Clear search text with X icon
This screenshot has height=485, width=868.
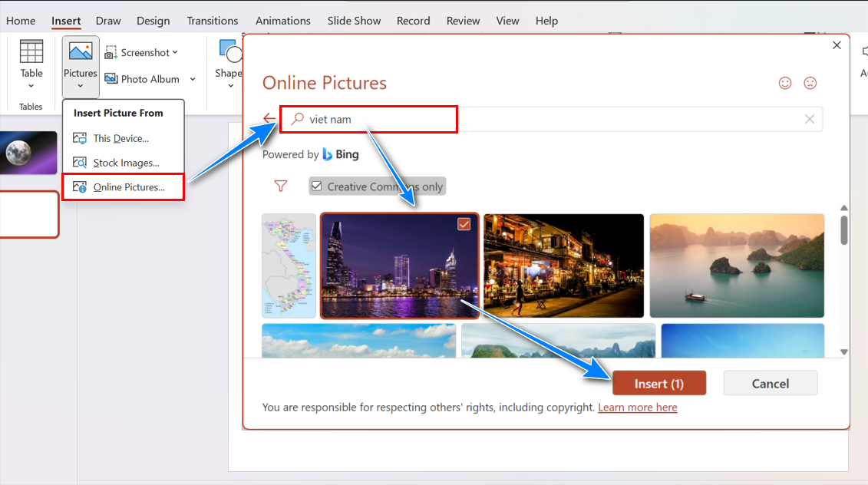[x=810, y=119]
